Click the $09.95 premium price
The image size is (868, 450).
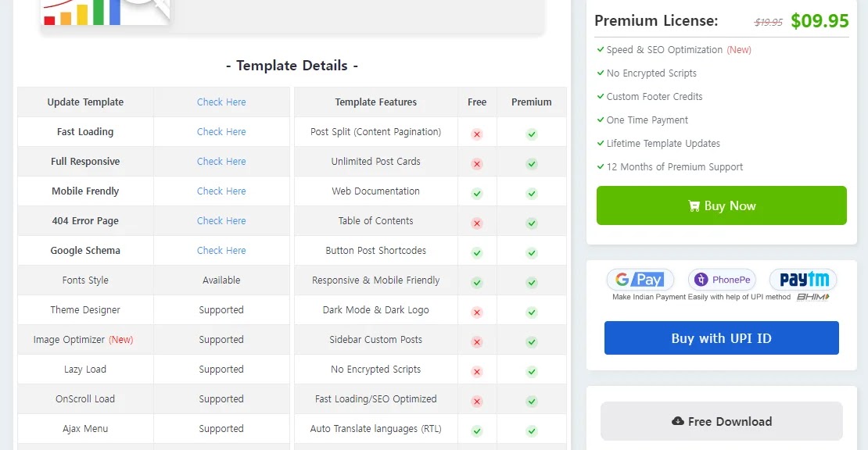820,21
